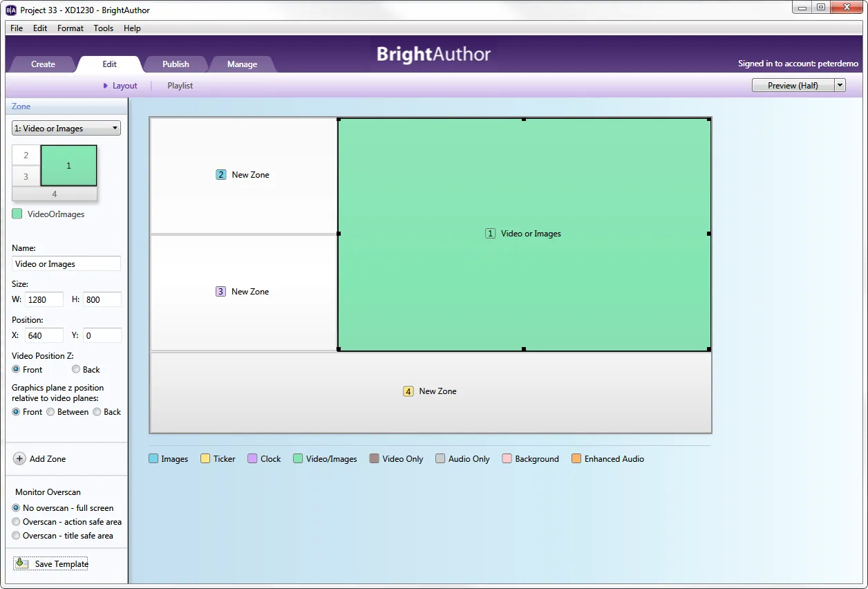The width and height of the screenshot is (868, 589).
Task: Click the Layout arrow indicator icon
Action: pos(106,86)
